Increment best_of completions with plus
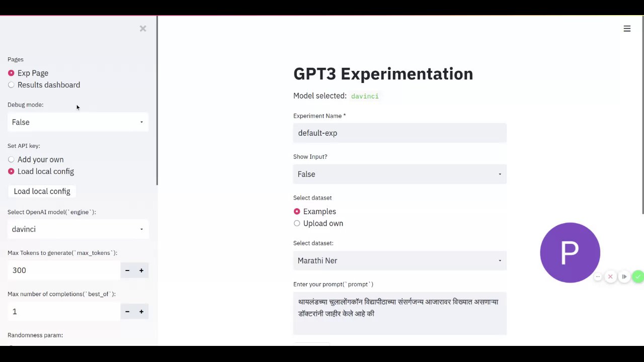Image resolution: width=644 pixels, height=362 pixels. 141,312
